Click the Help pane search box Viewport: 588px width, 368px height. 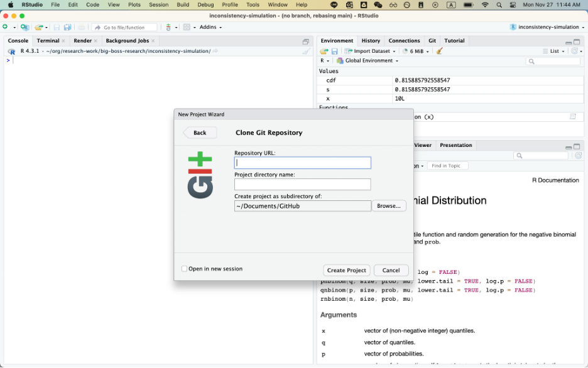(x=541, y=155)
